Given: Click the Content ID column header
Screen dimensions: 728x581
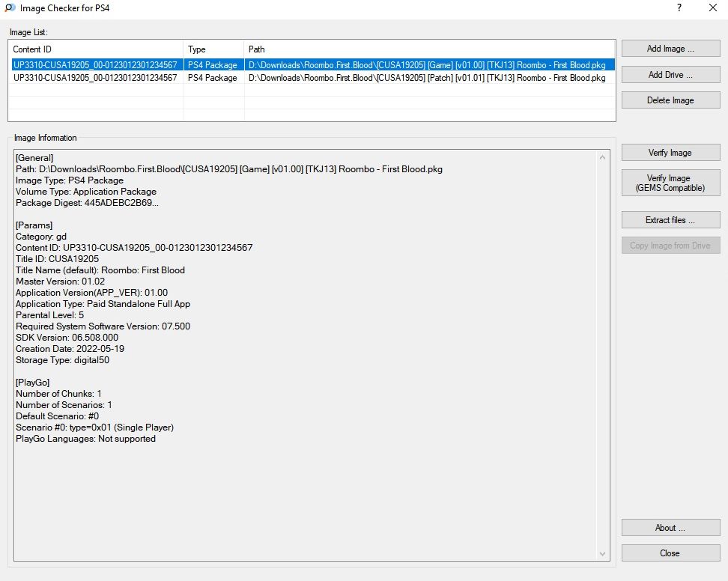Looking at the screenshot, I should pos(96,49).
